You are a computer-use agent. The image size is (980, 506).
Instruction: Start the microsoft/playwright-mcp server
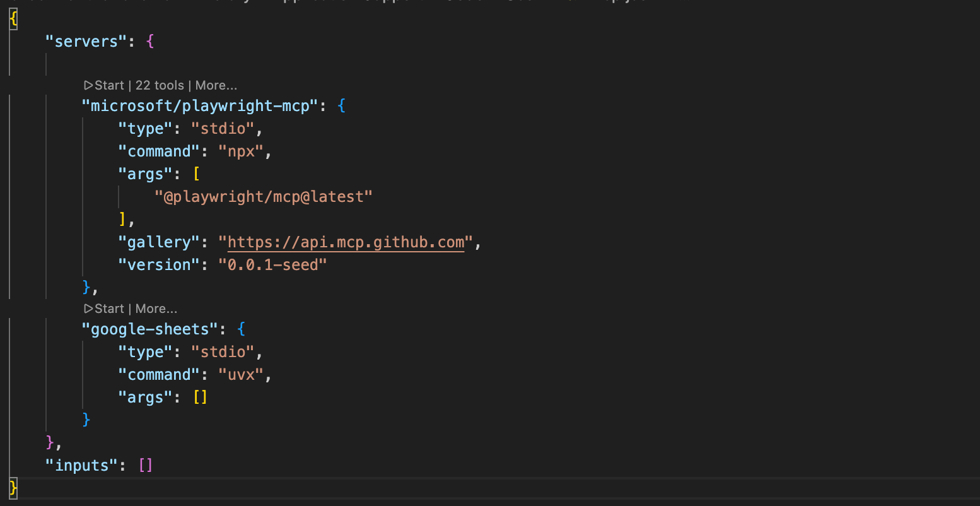point(104,85)
